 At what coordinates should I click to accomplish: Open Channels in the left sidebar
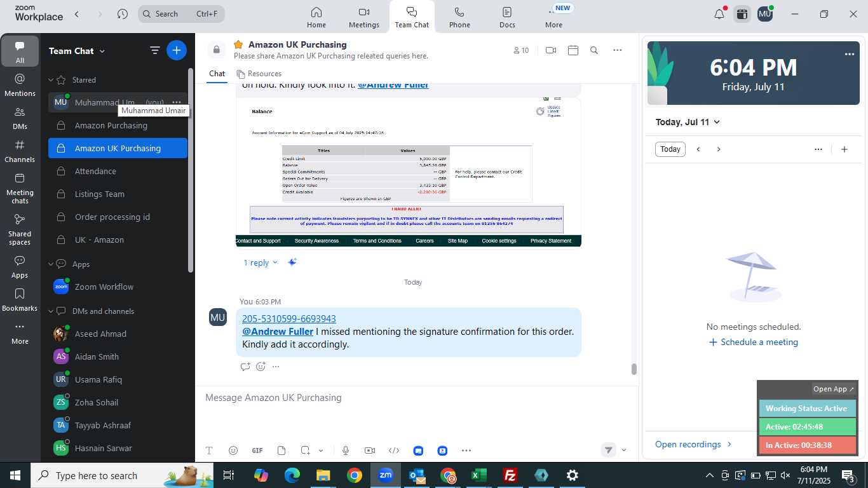click(20, 151)
